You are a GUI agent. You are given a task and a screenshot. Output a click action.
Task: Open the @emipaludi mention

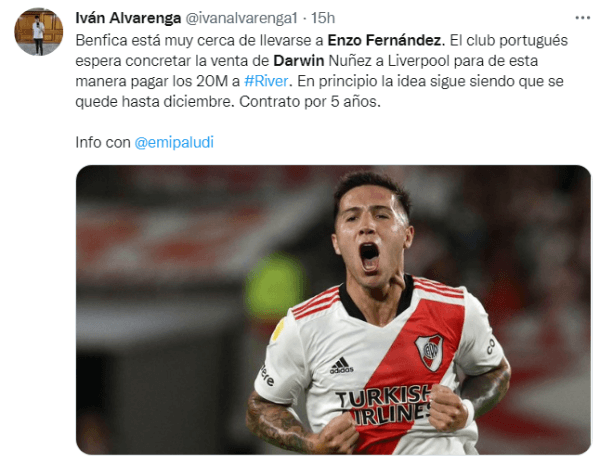174,142
